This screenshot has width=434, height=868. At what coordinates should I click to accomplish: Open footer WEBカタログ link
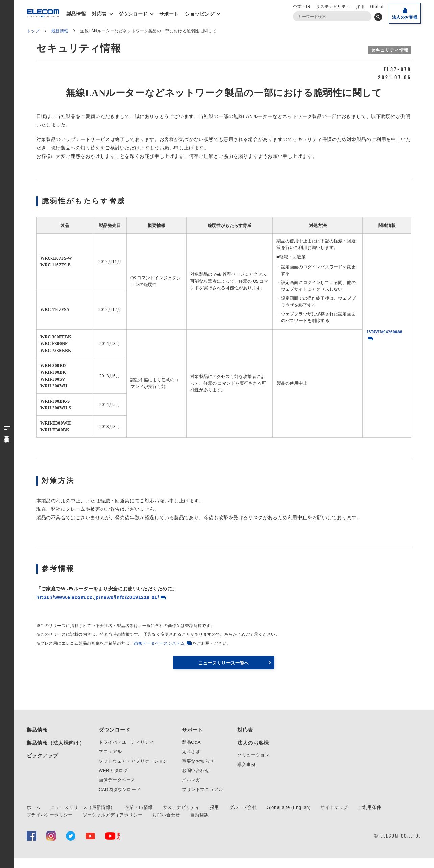(113, 770)
